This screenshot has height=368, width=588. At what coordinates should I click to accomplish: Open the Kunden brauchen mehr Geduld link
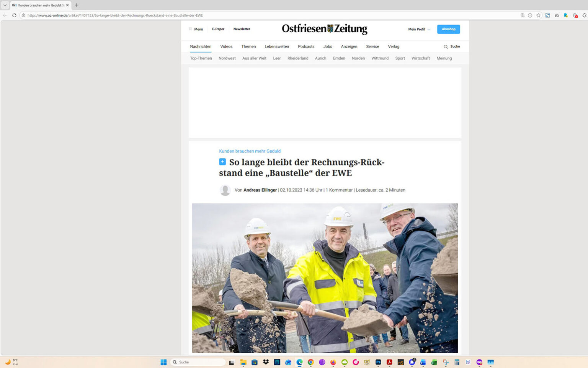coord(250,151)
